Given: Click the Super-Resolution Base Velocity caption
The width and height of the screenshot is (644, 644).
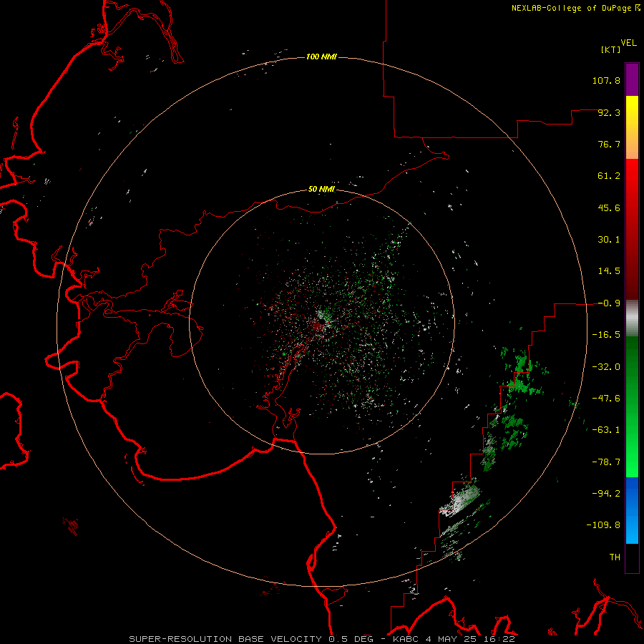Looking at the screenshot, I should click(x=321, y=639).
